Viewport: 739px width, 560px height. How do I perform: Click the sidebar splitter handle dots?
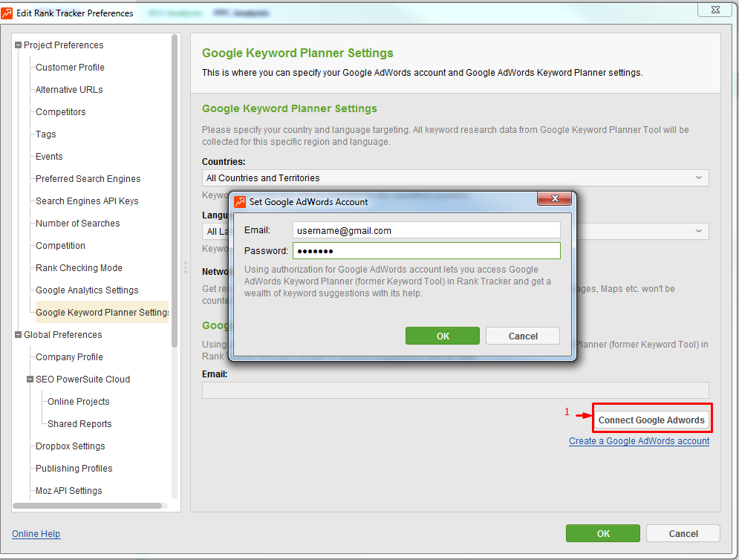point(186,267)
